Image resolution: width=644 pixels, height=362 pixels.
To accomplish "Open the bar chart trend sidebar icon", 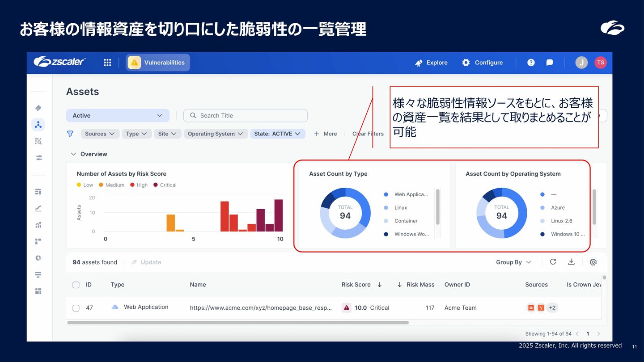I will 38,225.
